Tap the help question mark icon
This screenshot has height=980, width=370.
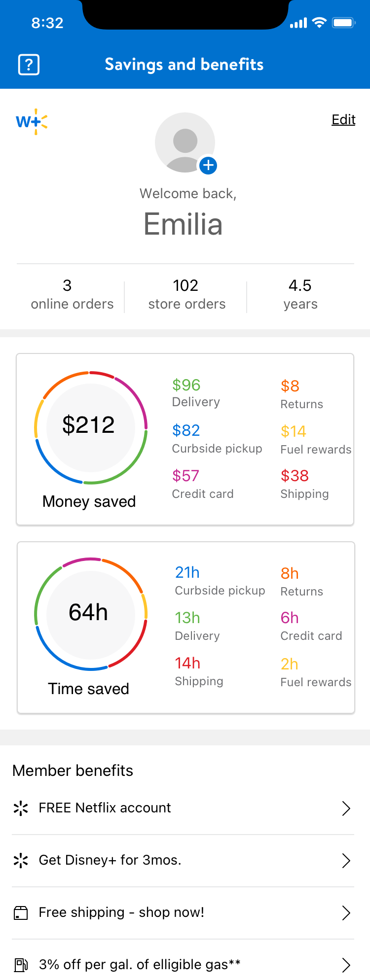pyautogui.click(x=29, y=65)
